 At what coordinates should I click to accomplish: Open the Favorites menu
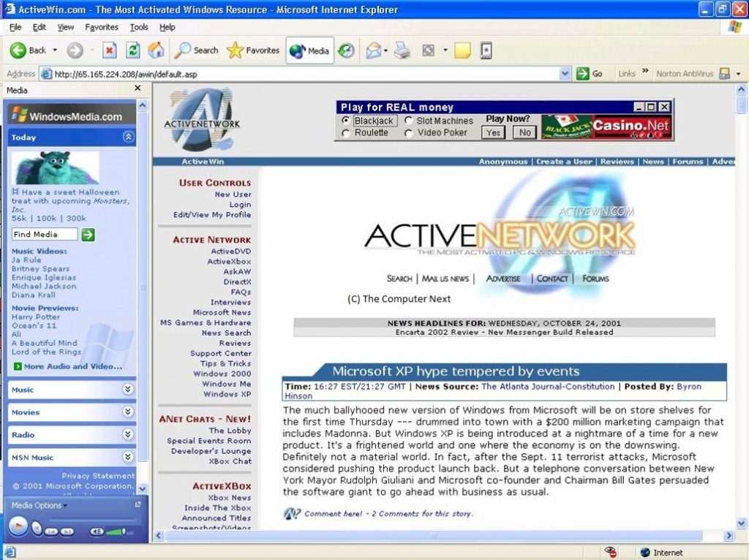point(102,27)
